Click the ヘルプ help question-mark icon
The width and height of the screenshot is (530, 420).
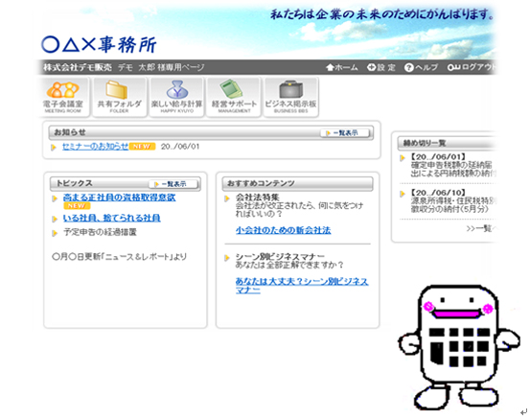408,68
